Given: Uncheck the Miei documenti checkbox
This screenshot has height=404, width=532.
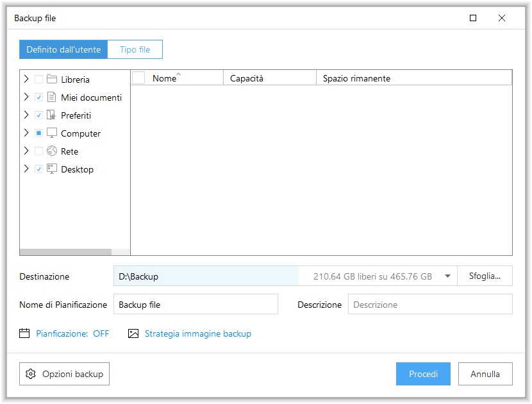Looking at the screenshot, I should 39,97.
